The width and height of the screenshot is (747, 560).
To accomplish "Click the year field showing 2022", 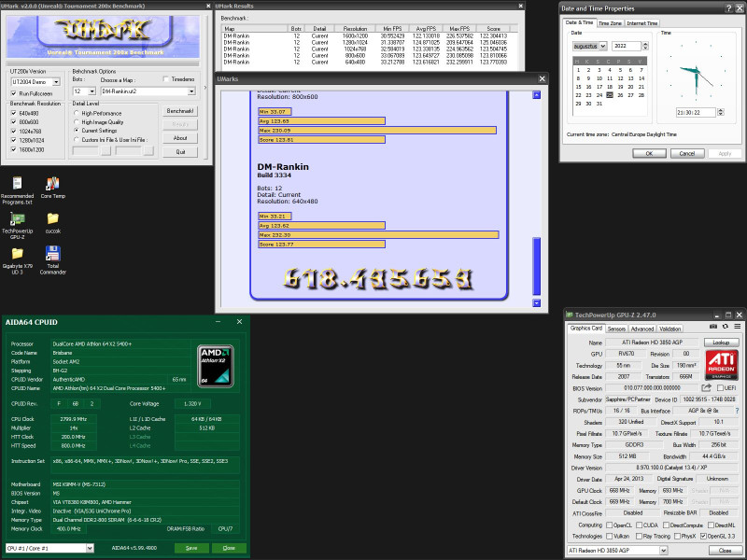I will point(627,46).
